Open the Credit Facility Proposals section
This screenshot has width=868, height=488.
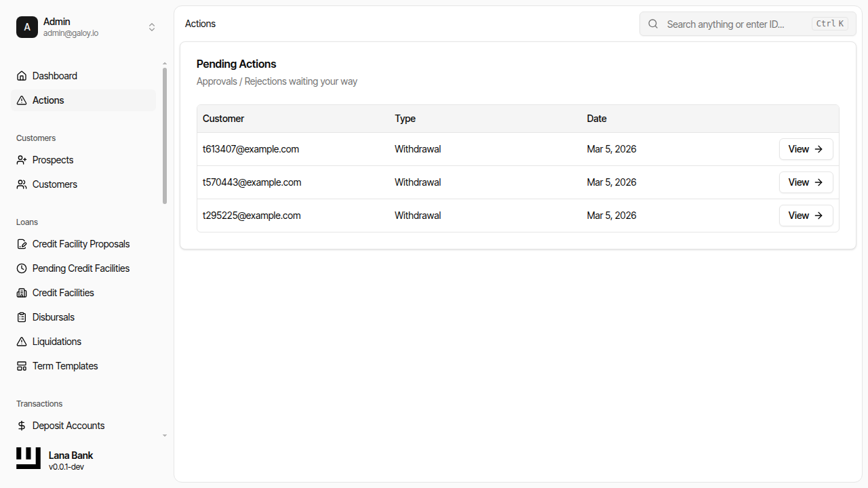(21, 244)
